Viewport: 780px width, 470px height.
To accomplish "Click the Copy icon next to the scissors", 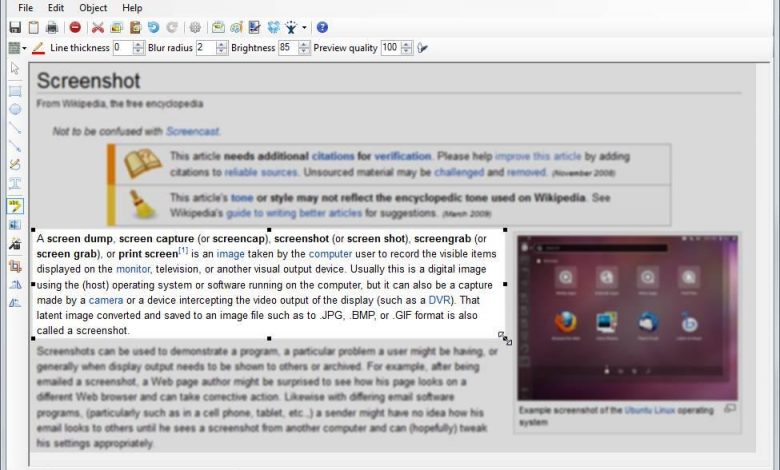I will [116, 27].
